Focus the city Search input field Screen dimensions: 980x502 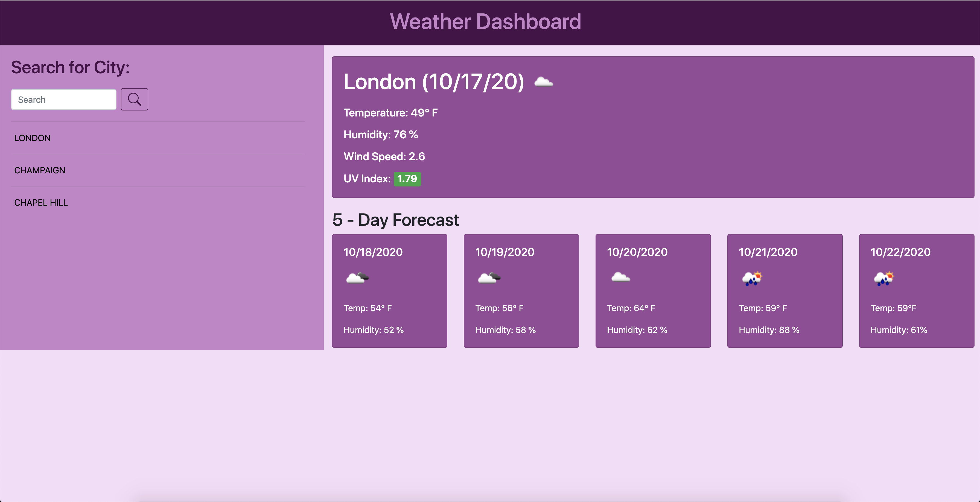(63, 100)
